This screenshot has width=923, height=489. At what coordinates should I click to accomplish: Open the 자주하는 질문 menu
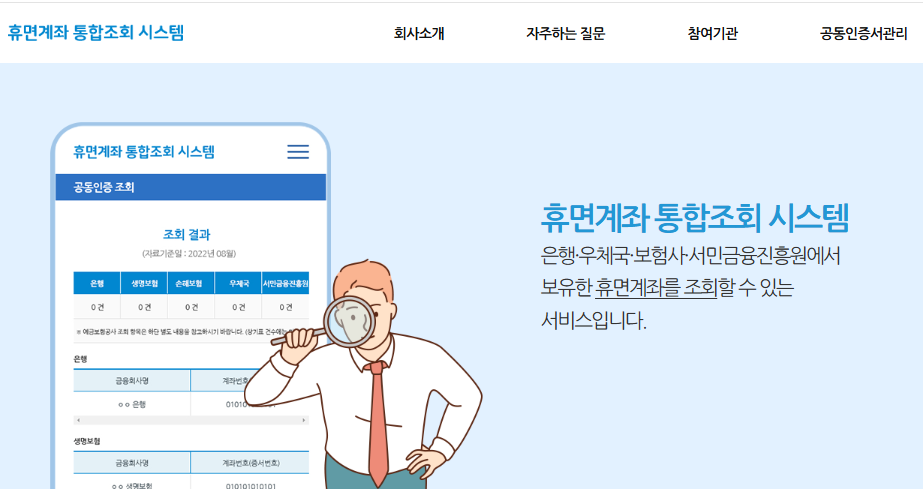click(565, 33)
